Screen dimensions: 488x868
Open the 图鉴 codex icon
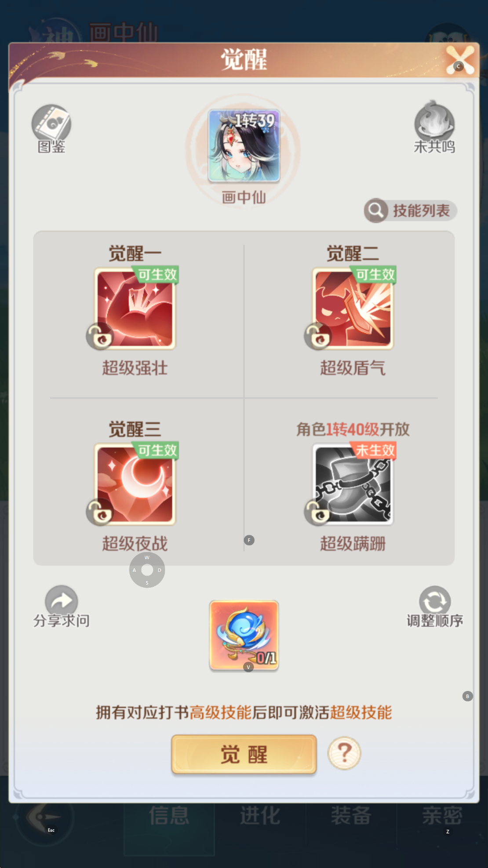(51, 124)
